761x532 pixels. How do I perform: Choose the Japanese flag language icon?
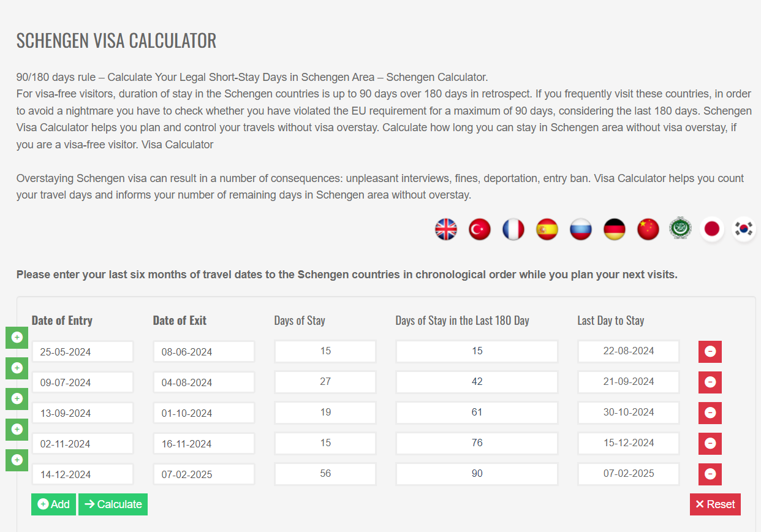(712, 229)
